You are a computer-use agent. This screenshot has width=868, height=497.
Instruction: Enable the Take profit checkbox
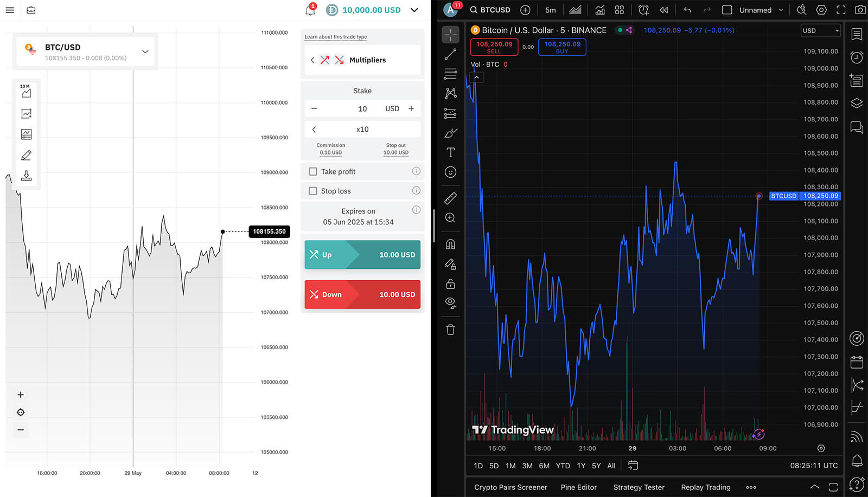tap(313, 172)
